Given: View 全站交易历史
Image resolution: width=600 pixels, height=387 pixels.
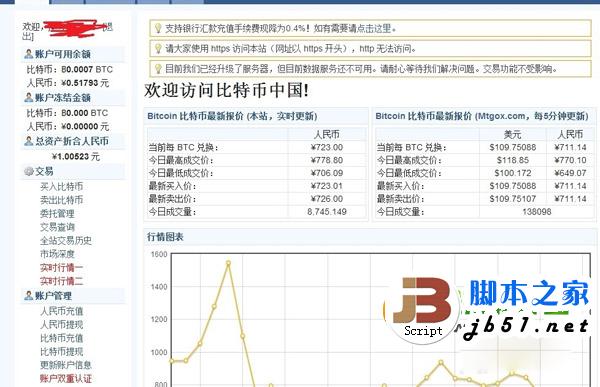Looking at the screenshot, I should pyautogui.click(x=66, y=240).
